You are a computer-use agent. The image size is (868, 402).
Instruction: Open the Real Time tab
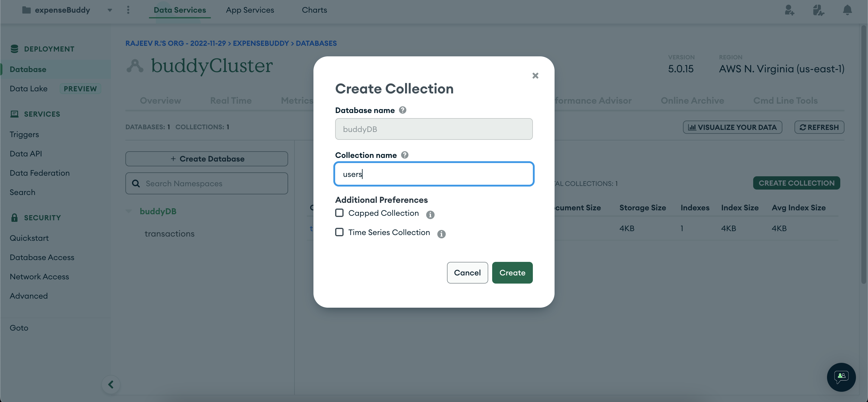pos(231,100)
